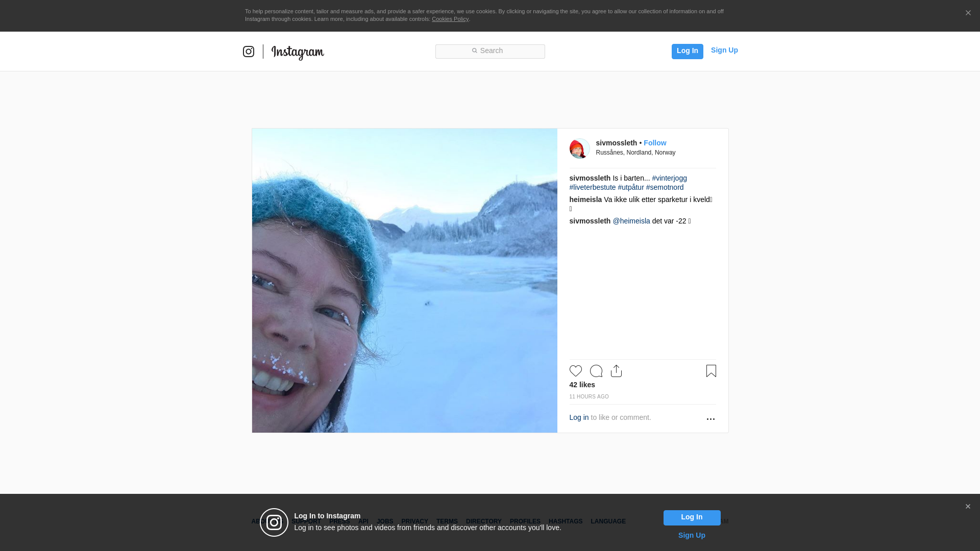Open the #vinterjogg hashtag
The width and height of the screenshot is (980, 551).
pos(669,178)
